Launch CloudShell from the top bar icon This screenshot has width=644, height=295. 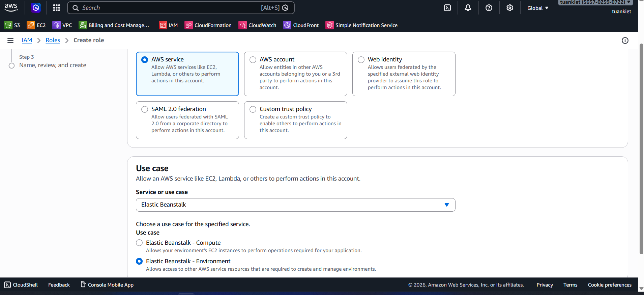447,8
